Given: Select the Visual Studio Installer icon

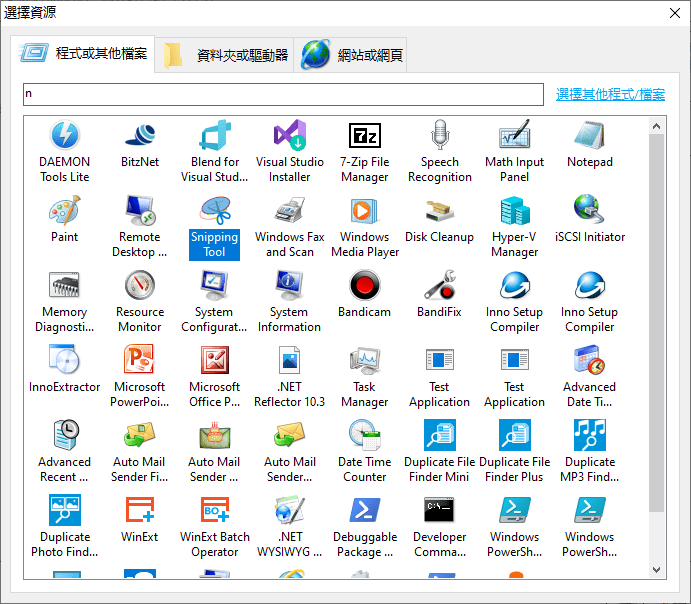Looking at the screenshot, I should (290, 135).
